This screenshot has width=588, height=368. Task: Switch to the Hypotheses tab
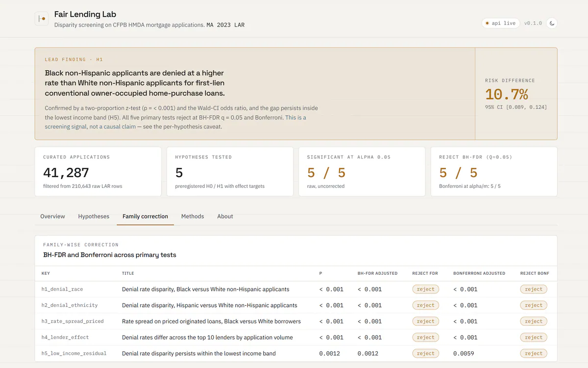94,216
